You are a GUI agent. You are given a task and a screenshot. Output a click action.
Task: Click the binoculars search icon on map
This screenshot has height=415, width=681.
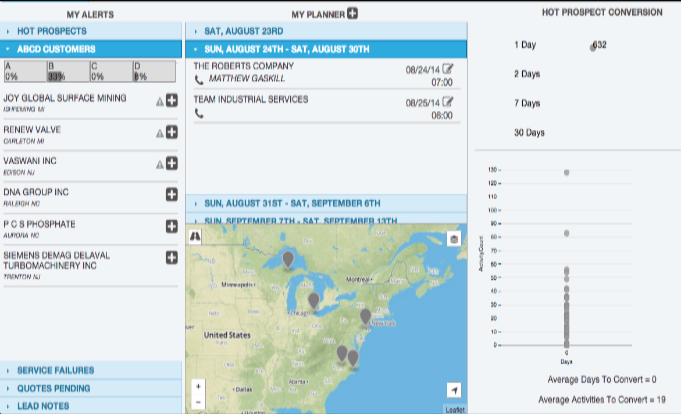pyautogui.click(x=195, y=236)
